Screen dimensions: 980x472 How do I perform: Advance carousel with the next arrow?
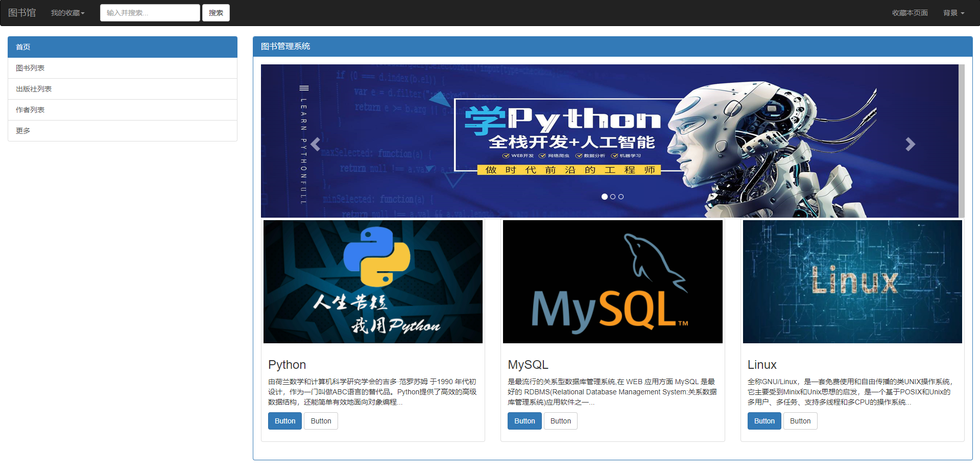(x=910, y=145)
